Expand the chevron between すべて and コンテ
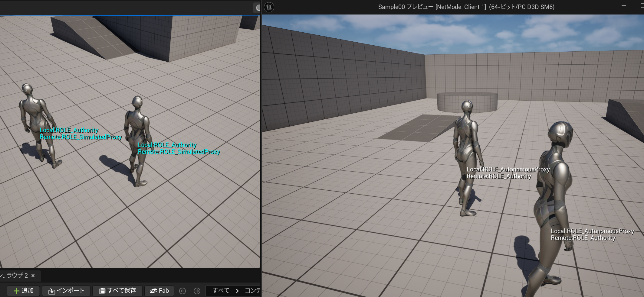Screen dimensions: 644x297 pos(237,291)
